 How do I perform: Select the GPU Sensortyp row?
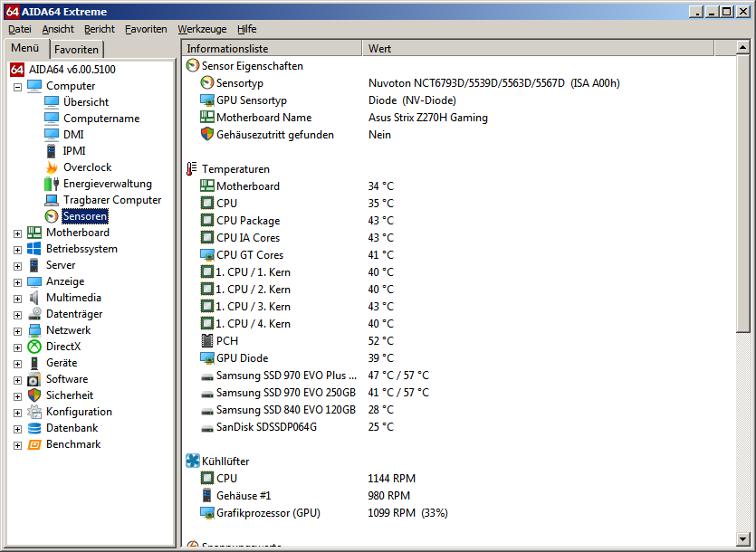coord(458,100)
